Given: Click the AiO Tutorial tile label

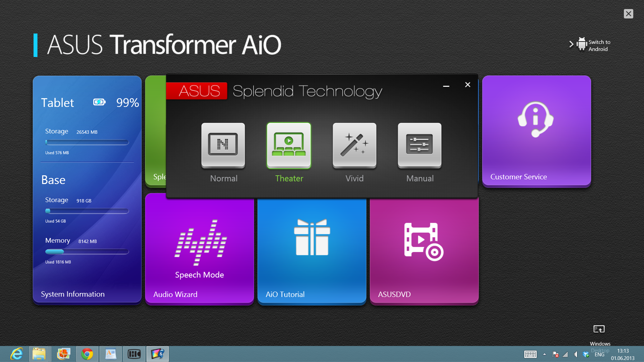Looking at the screenshot, I should coord(285,294).
